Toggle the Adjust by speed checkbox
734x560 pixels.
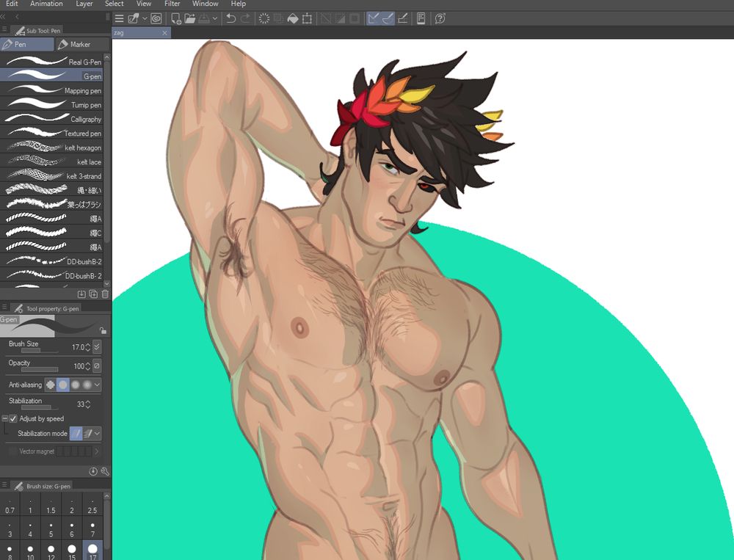coord(13,418)
